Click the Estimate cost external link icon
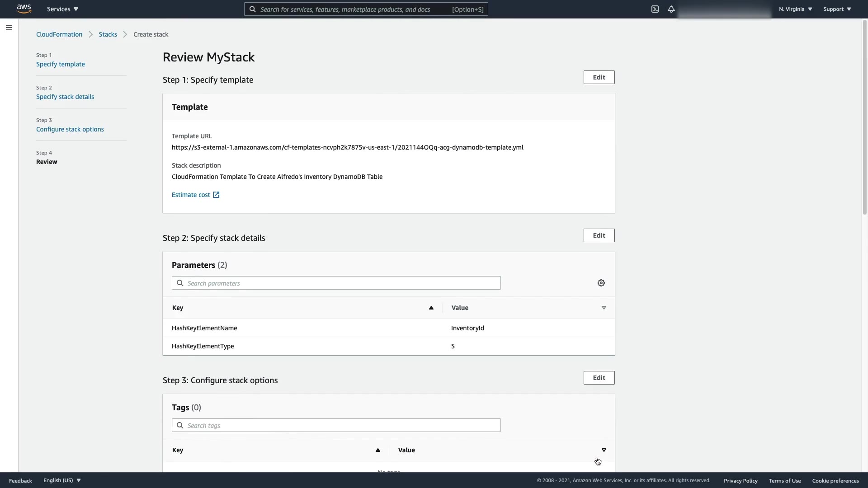Image resolution: width=868 pixels, height=488 pixels. click(216, 195)
